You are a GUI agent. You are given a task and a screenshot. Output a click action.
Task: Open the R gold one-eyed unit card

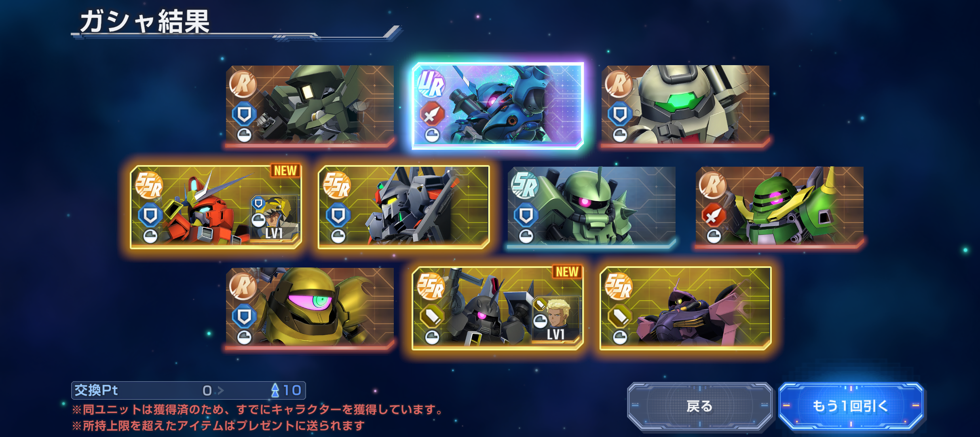310,308
